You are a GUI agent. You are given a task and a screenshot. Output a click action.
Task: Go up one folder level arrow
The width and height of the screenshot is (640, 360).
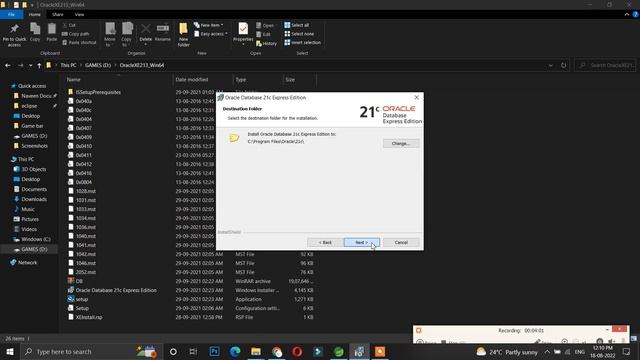(39, 65)
